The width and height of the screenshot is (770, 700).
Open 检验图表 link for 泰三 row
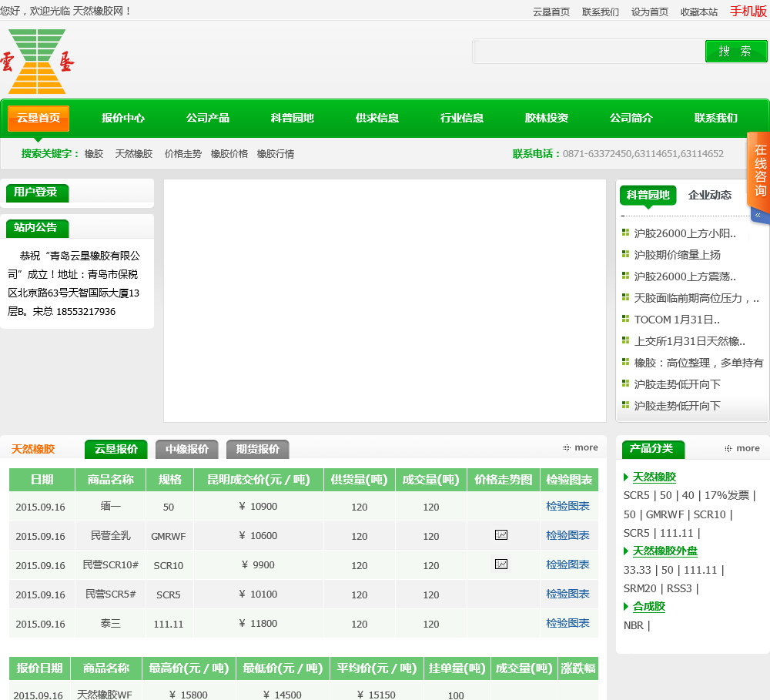[567, 623]
